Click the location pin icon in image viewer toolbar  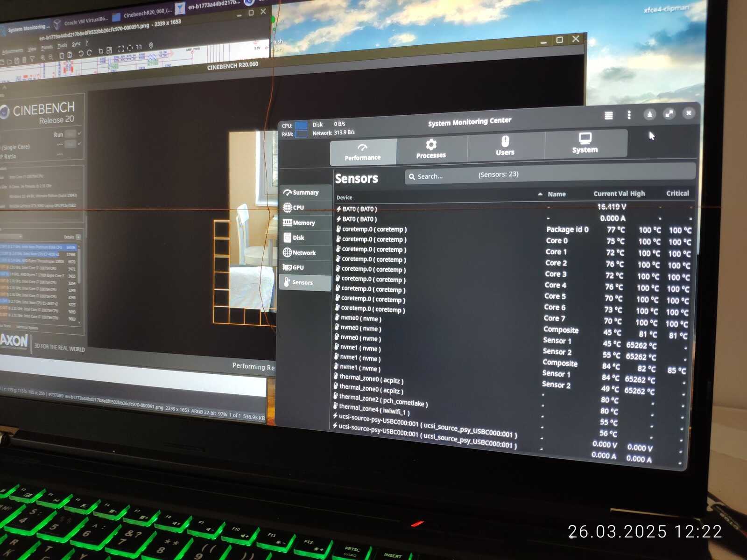point(151,46)
